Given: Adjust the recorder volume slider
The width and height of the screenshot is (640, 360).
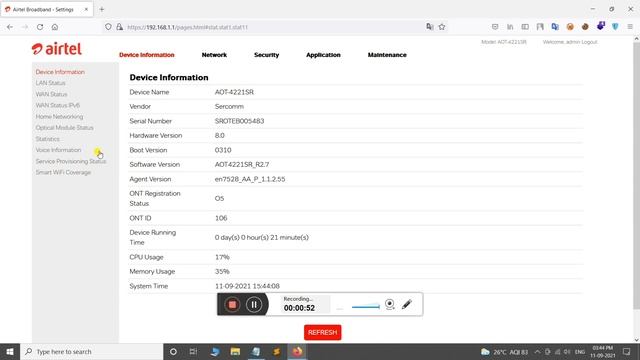Looking at the screenshot, I should pyautogui.click(x=366, y=306).
